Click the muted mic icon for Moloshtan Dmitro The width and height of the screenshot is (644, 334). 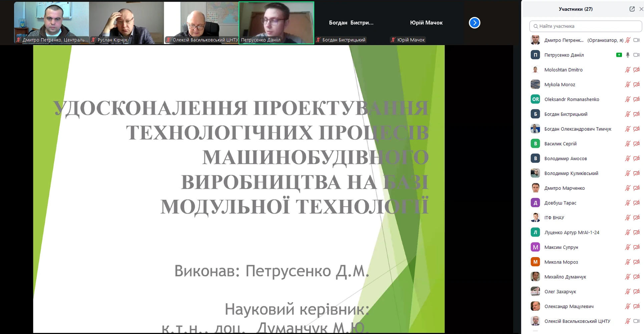point(628,70)
